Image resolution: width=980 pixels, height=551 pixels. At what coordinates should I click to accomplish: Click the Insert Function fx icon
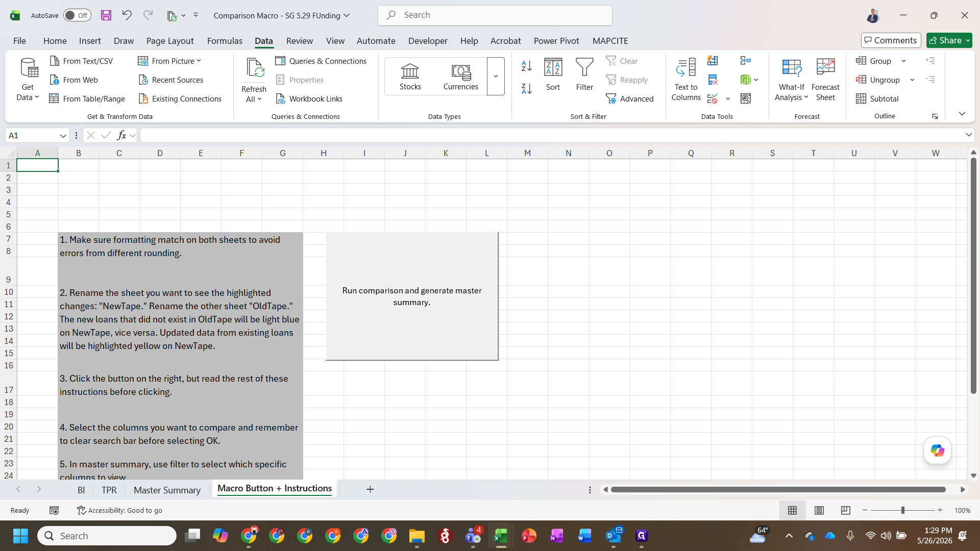click(121, 135)
